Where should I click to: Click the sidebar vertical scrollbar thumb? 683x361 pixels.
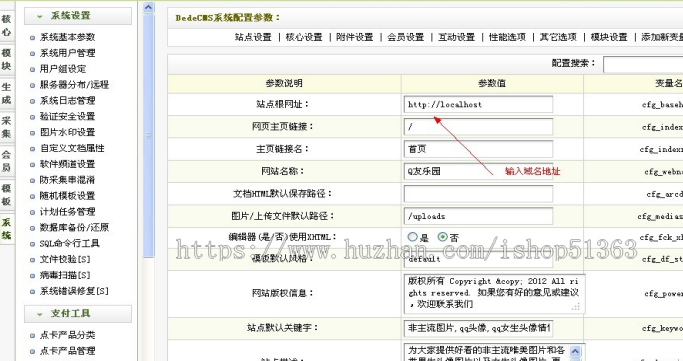tap(149, 135)
